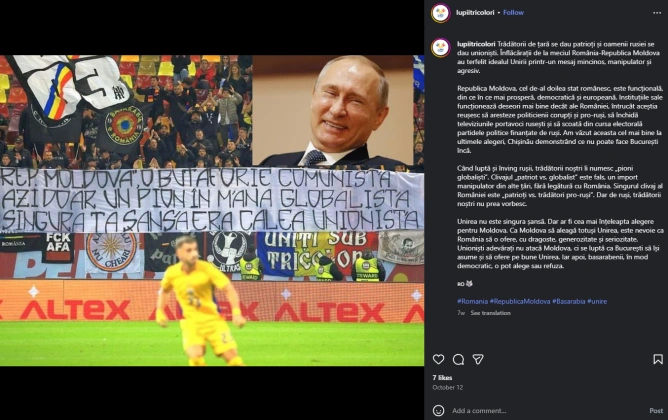
Task: Click the stadium banner post image
Action: 212,210
